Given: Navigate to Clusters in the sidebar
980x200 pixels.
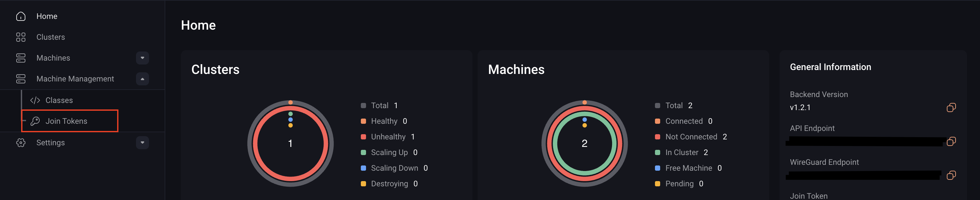Looking at the screenshot, I should (51, 37).
